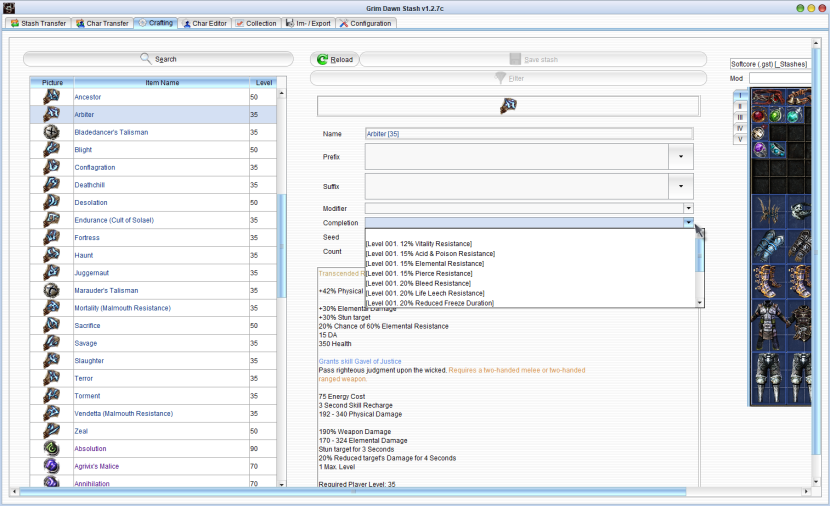Click the Juggernaut relic icon in list
The width and height of the screenshot is (830, 506).
click(x=51, y=273)
